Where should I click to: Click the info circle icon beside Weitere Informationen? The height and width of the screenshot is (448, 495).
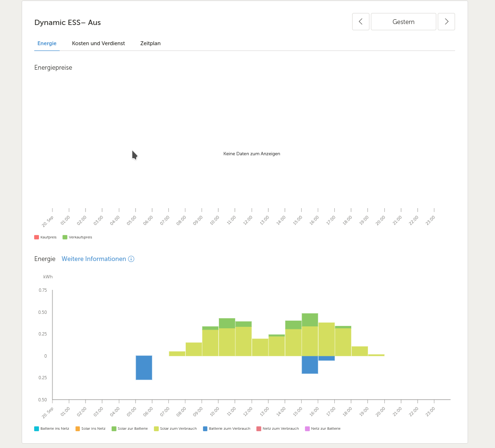131,259
